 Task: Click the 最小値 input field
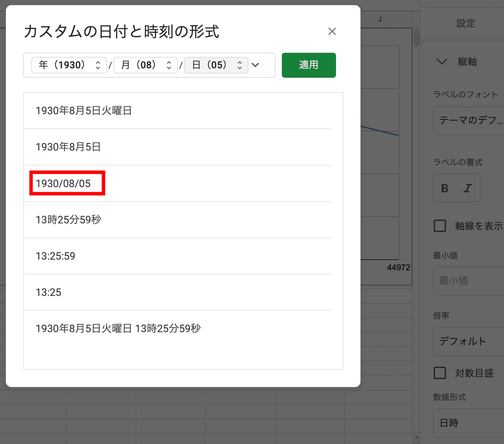click(469, 280)
